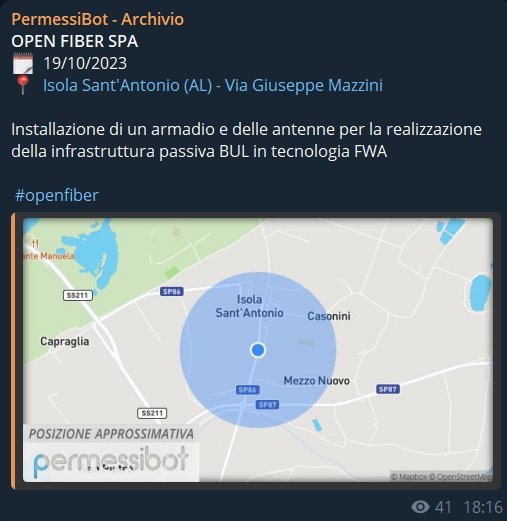Open the #openfiber hashtag
The image size is (507, 521).
pos(57,195)
